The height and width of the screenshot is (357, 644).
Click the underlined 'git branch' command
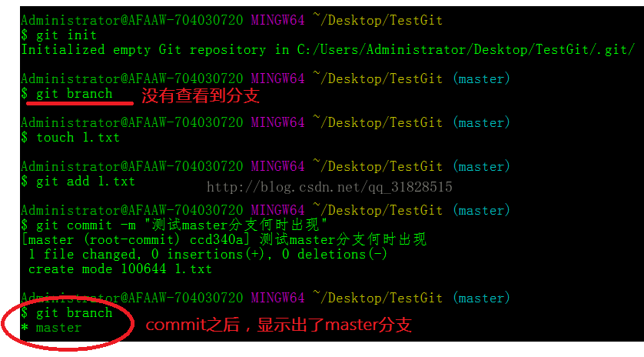pyautogui.click(x=67, y=94)
